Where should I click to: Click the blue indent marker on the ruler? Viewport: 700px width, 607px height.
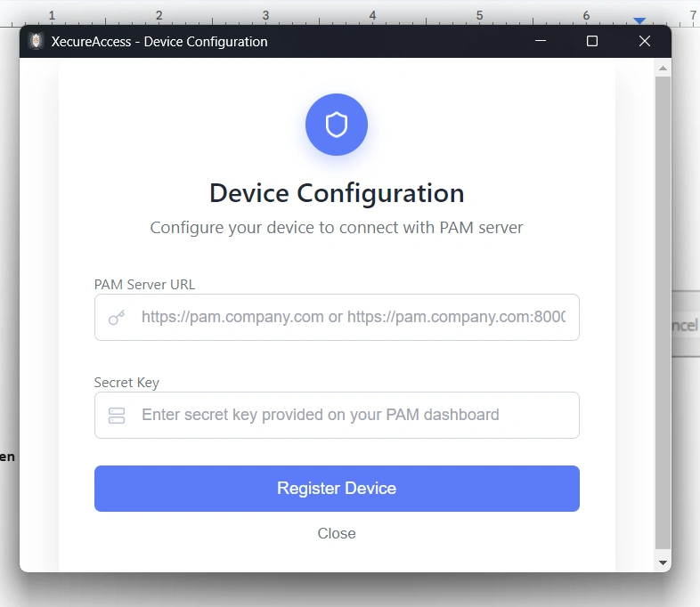point(639,20)
